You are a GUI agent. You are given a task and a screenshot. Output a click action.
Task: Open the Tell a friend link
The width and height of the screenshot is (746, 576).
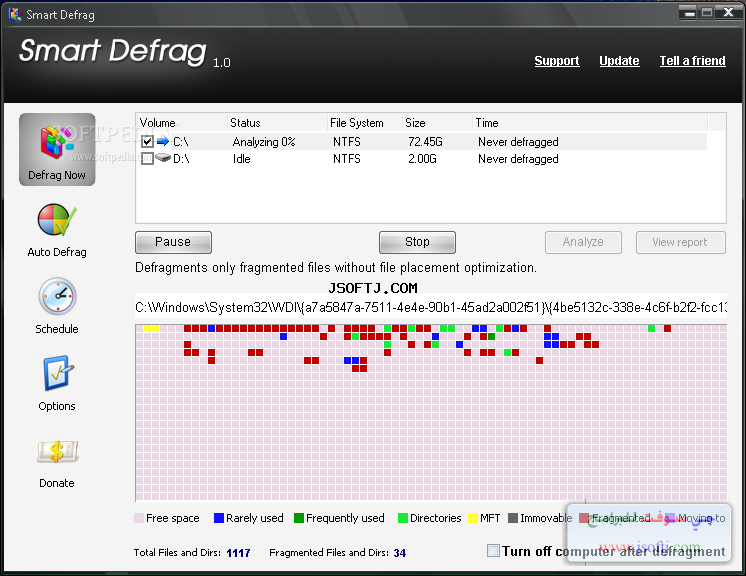[692, 61]
